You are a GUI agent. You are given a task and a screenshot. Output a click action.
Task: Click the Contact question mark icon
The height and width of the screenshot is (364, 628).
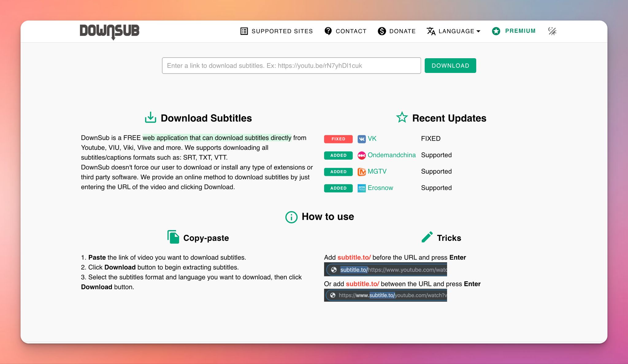(328, 31)
